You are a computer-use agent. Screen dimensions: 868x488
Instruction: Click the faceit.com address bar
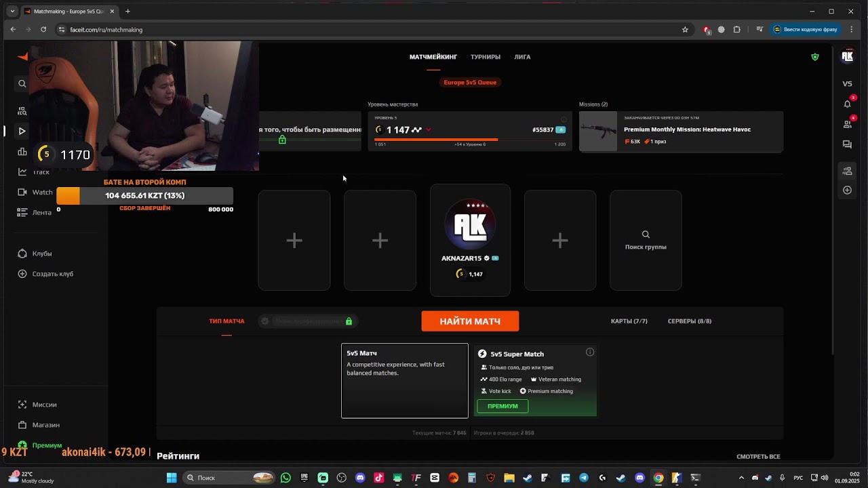(366, 30)
